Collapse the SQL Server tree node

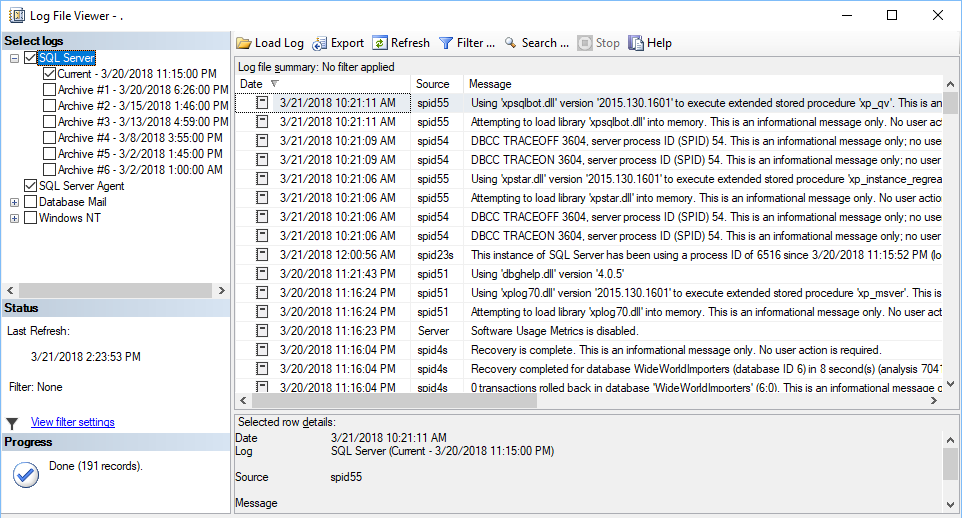(14, 58)
